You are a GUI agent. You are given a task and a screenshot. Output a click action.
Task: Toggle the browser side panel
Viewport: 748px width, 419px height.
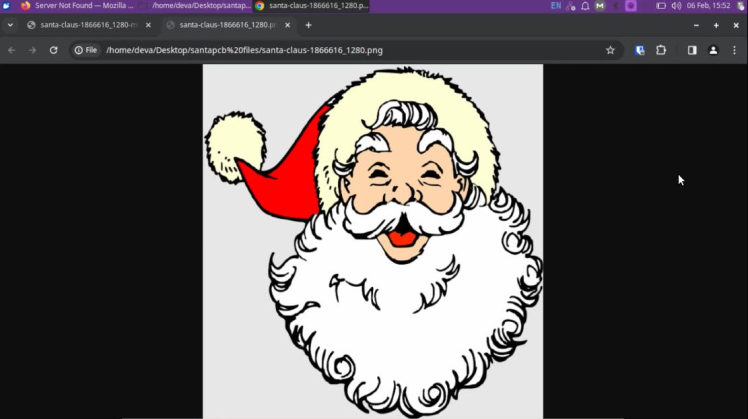point(692,50)
